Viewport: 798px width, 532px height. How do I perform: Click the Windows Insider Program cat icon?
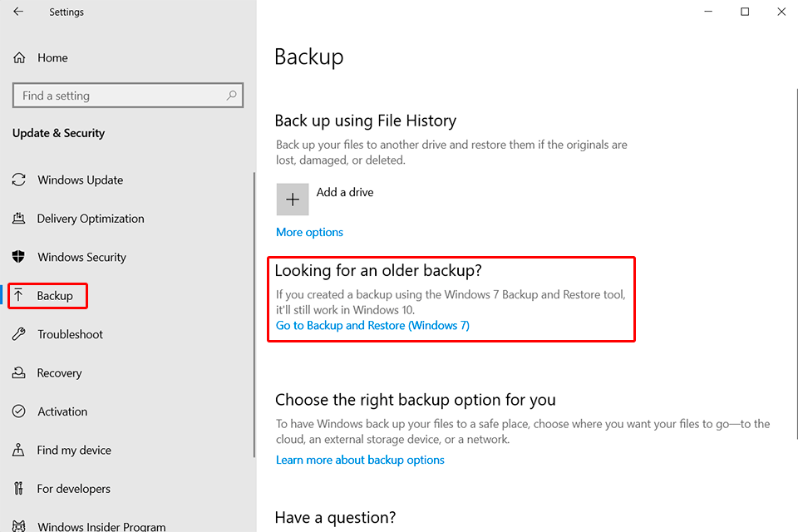point(19,526)
